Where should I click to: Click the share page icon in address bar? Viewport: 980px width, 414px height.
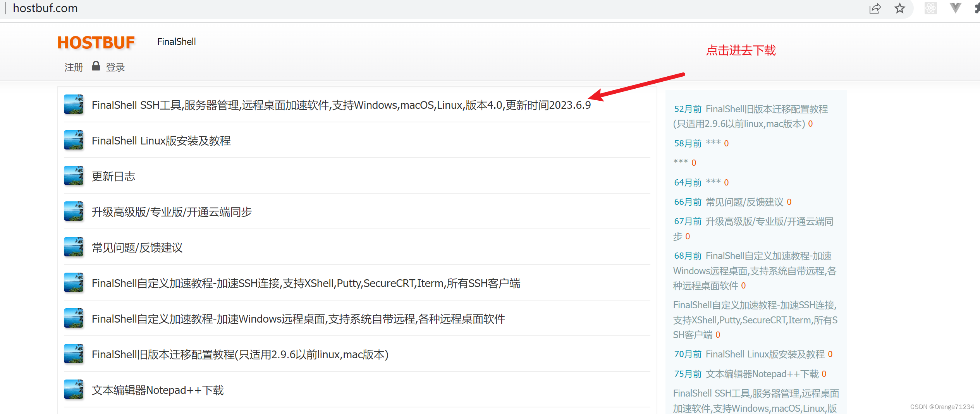pyautogui.click(x=875, y=8)
